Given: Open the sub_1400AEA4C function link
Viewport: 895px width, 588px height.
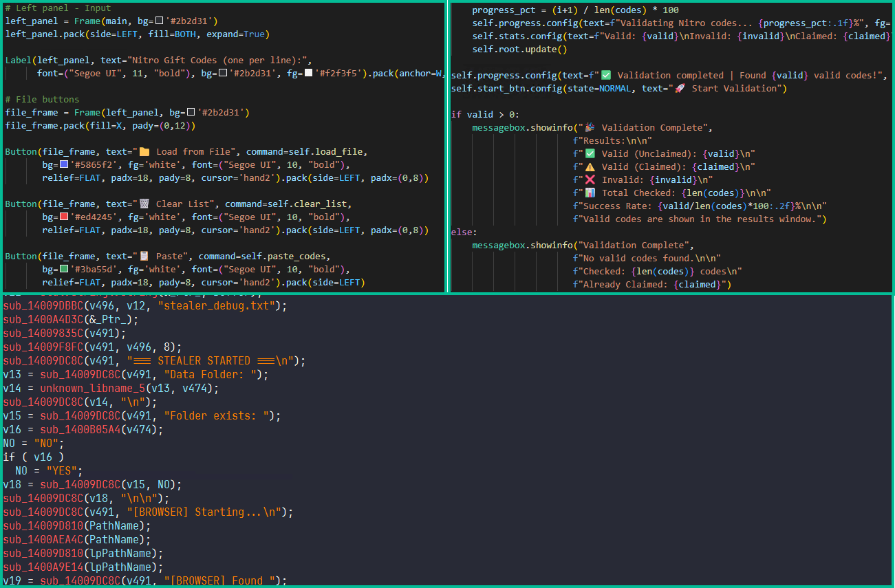Looking at the screenshot, I should 45,539.
